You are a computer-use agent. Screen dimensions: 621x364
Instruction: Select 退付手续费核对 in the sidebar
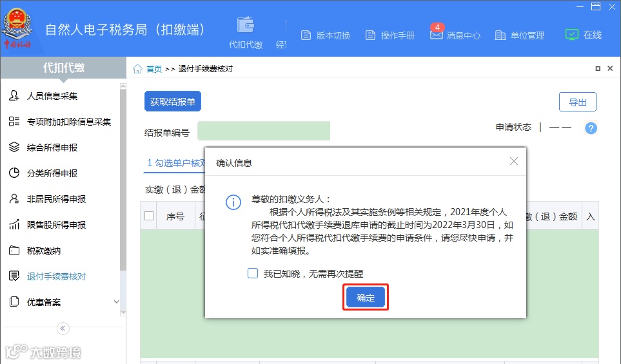(56, 276)
